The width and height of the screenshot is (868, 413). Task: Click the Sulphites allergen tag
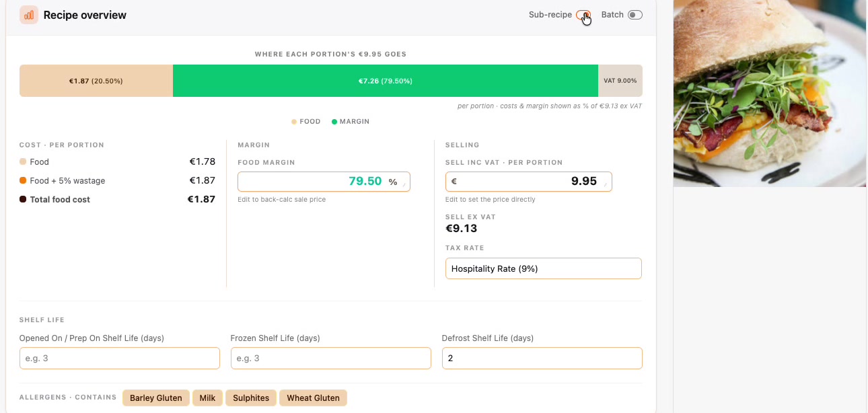pos(251,398)
